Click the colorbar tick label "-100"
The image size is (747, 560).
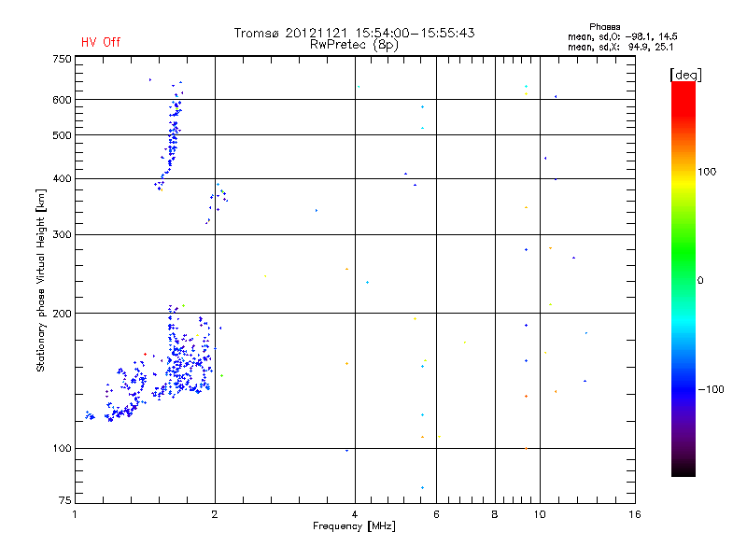point(712,389)
